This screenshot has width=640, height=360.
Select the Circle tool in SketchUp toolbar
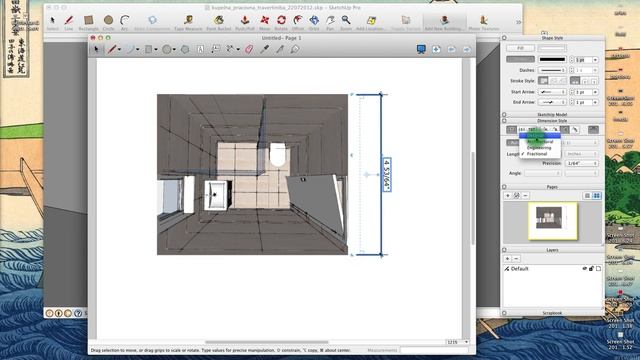pyautogui.click(x=108, y=22)
